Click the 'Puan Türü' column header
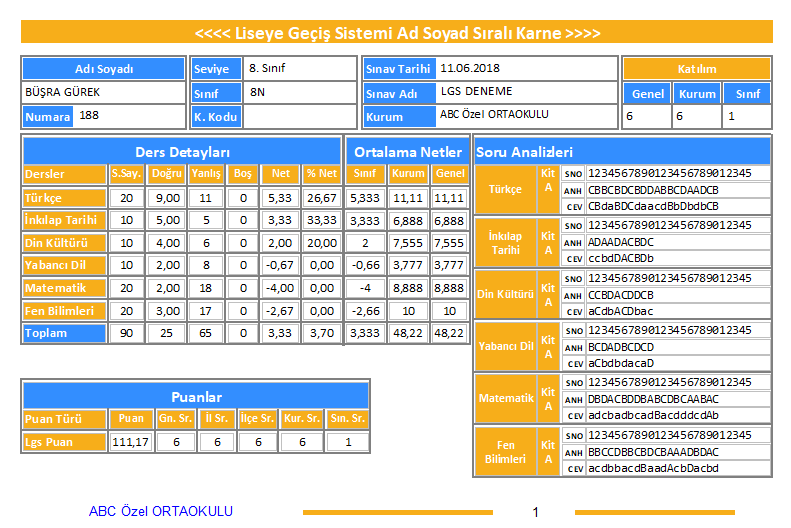The width and height of the screenshot is (791, 528). 65,419
